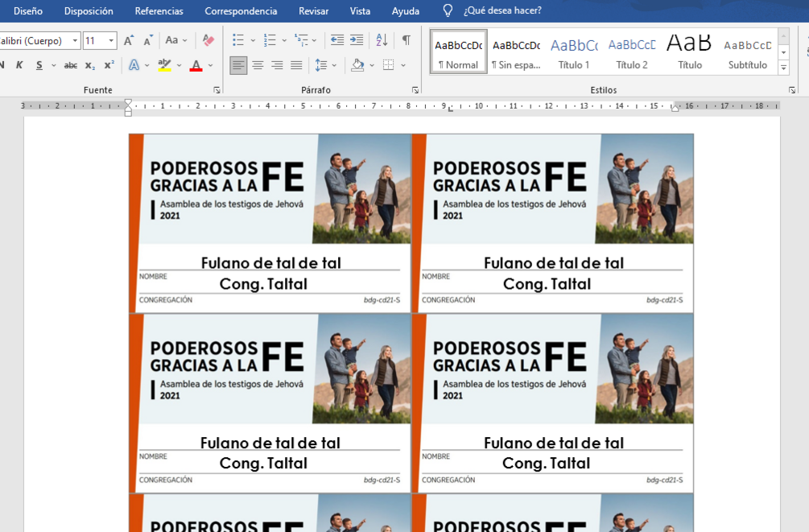Open the Diseño tab

28,10
